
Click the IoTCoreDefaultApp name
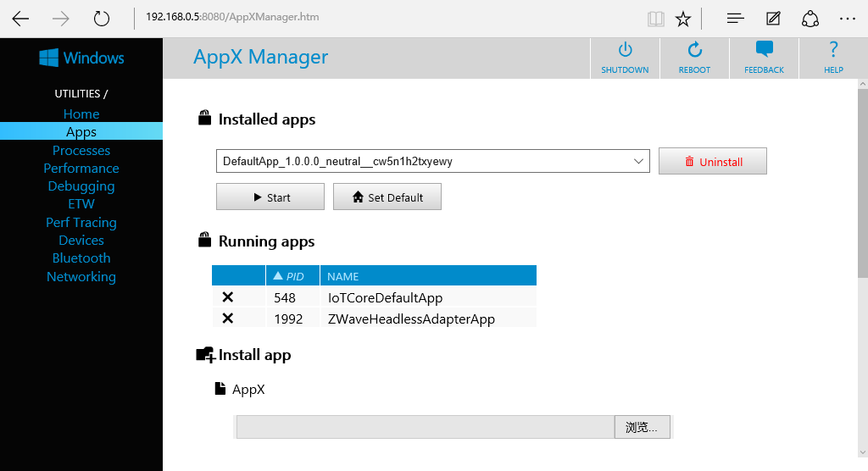point(386,298)
